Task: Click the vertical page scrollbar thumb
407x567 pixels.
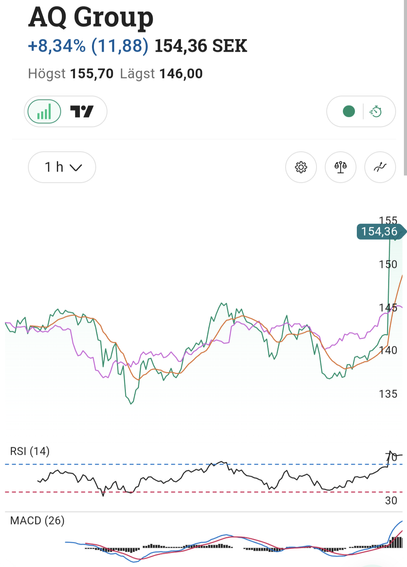Action: coord(405,88)
